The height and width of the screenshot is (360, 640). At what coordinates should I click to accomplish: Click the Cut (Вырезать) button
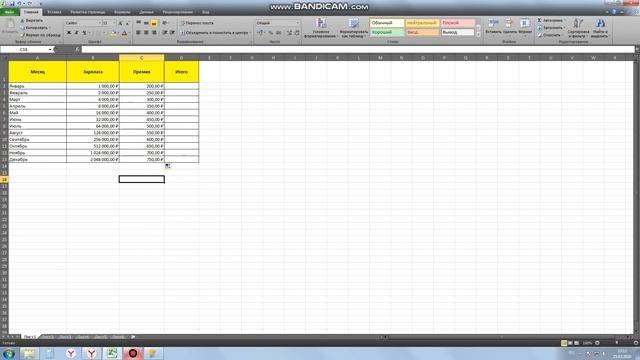[x=32, y=20]
